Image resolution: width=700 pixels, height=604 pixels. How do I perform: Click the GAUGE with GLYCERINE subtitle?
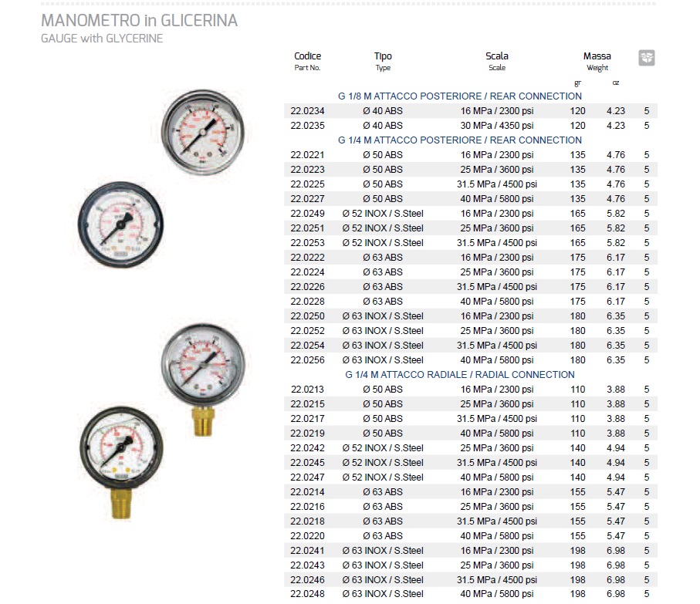[x=102, y=39]
